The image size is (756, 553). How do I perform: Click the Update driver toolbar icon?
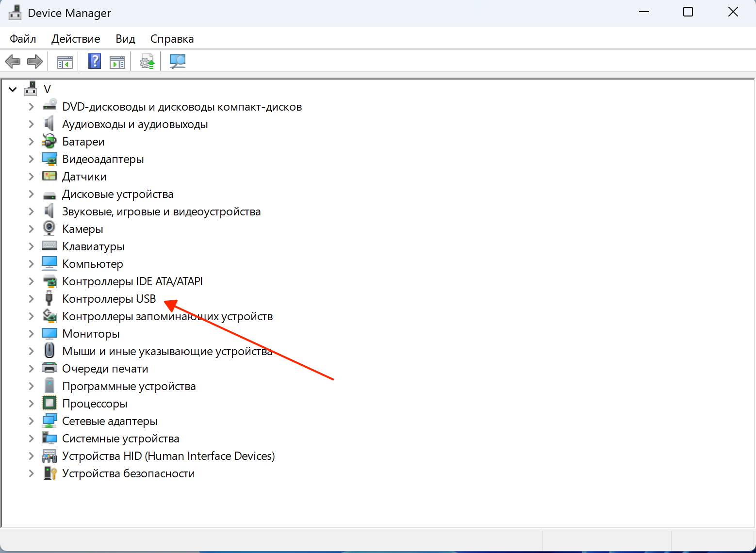147,62
